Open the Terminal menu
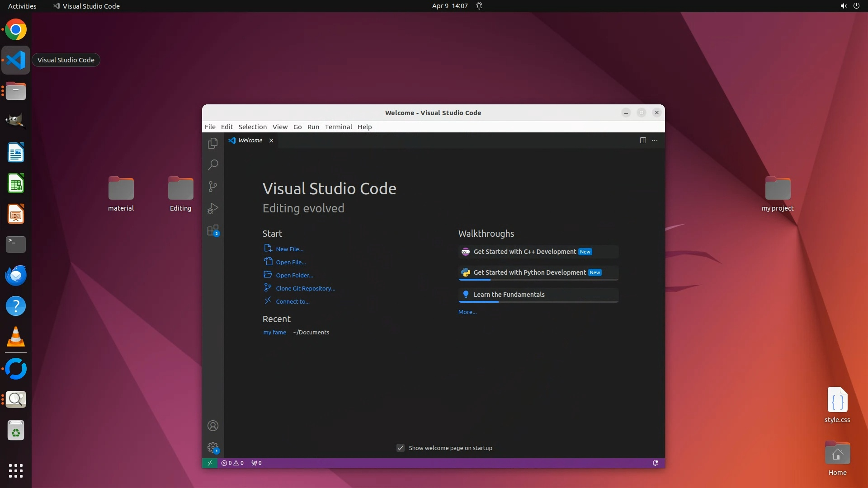 338,127
